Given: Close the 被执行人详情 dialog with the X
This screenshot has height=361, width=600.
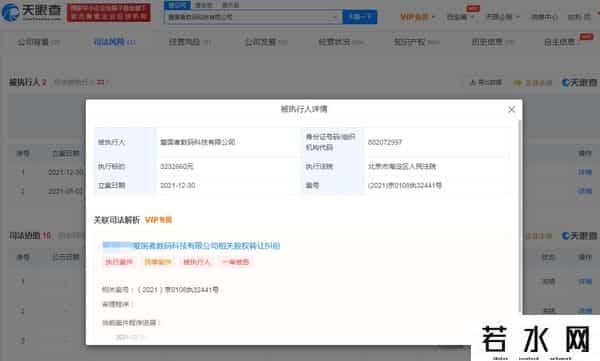Looking at the screenshot, I should (511, 109).
